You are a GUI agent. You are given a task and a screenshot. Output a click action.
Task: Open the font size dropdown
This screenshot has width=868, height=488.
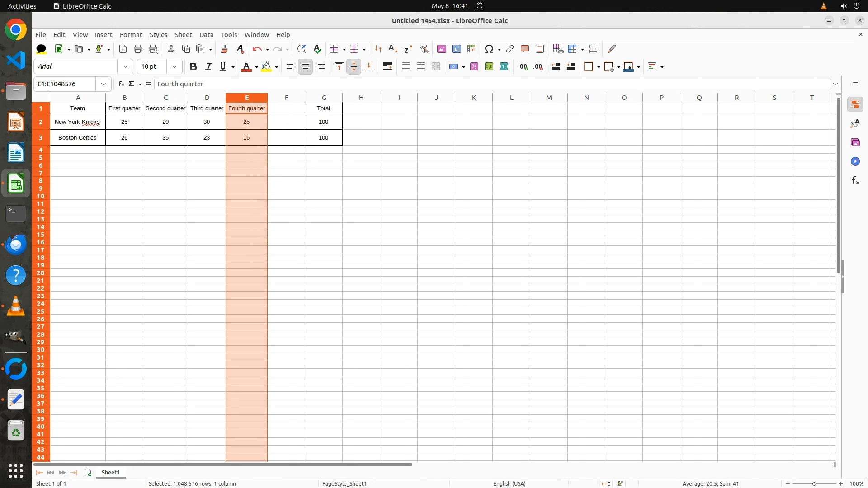[x=175, y=66]
